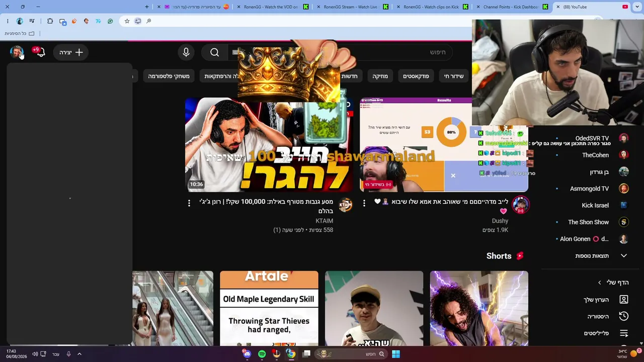Open the KTAIM video thumbnail

coord(269,145)
